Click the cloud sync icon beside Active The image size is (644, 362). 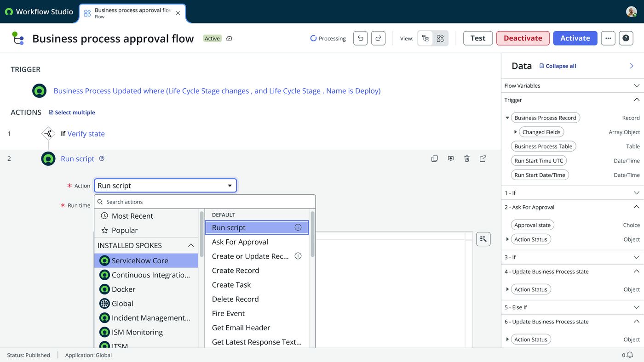(x=229, y=39)
